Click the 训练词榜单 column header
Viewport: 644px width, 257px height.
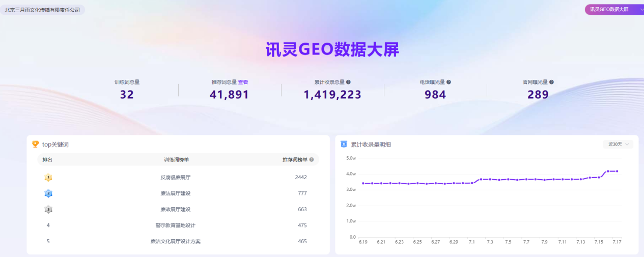coord(176,160)
